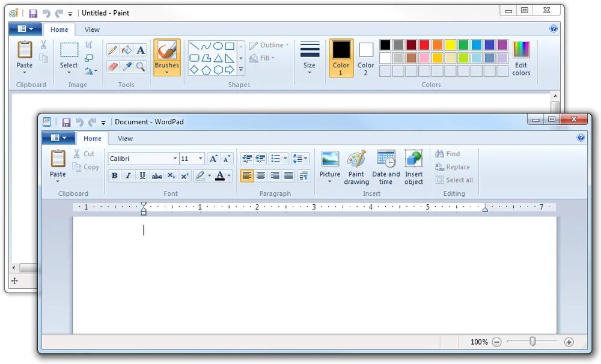Click the WordPad zoom slider handle
This screenshot has width=601, height=364.
(532, 341)
